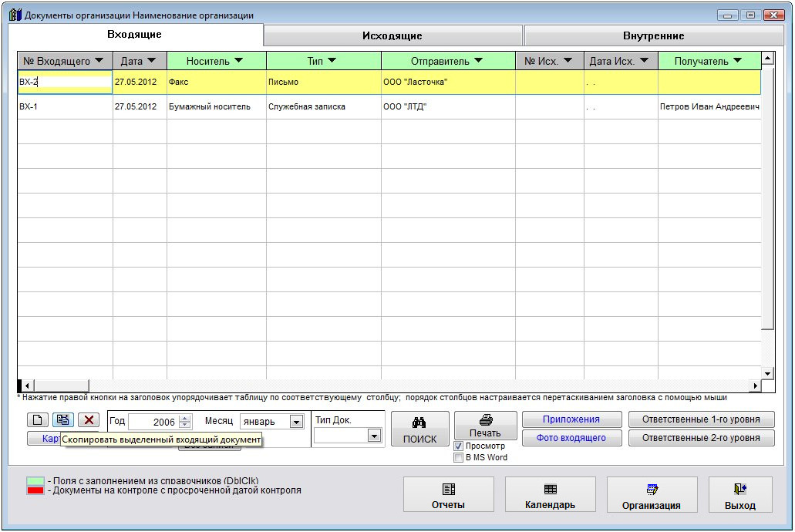Open the Тип Док. dropdown

coord(374,436)
